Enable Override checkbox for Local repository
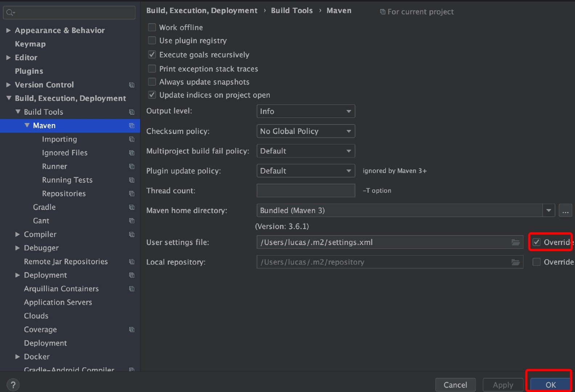The width and height of the screenshot is (575, 392). [537, 262]
